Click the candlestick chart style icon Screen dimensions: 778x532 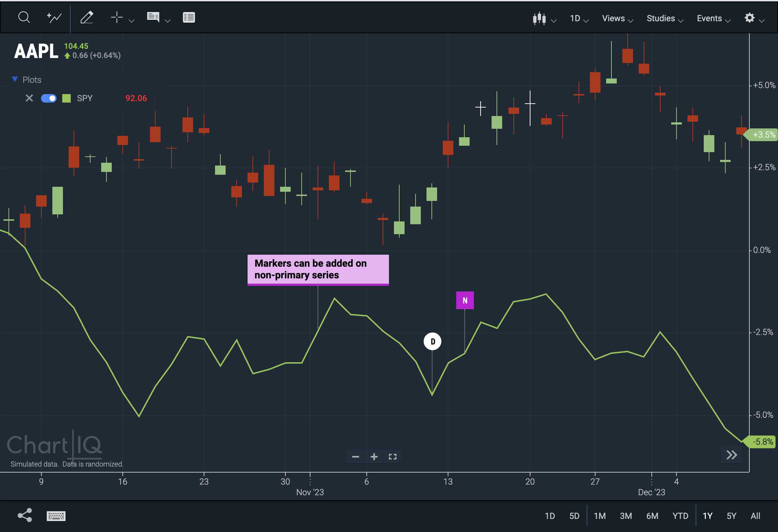[x=539, y=18]
